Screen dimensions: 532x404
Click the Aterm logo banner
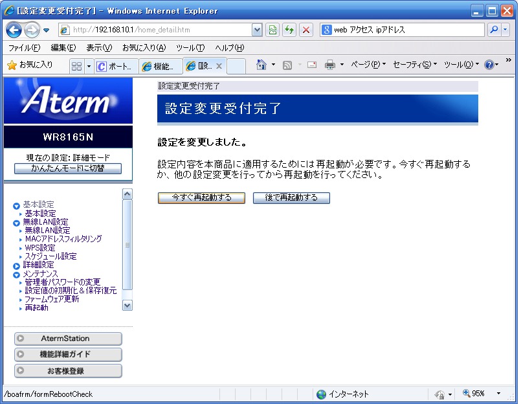click(x=68, y=100)
